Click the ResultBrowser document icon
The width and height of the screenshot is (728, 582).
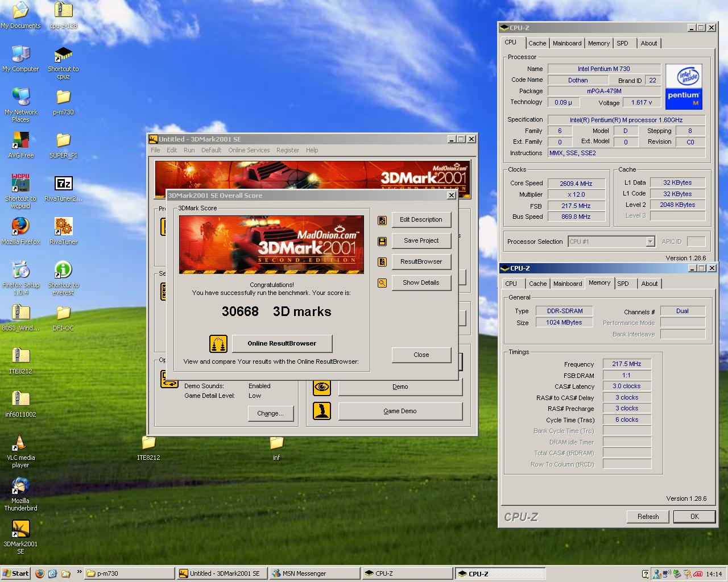382,262
